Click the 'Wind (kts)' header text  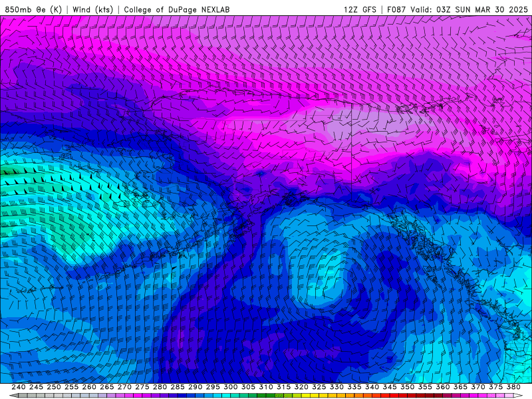pos(93,9)
